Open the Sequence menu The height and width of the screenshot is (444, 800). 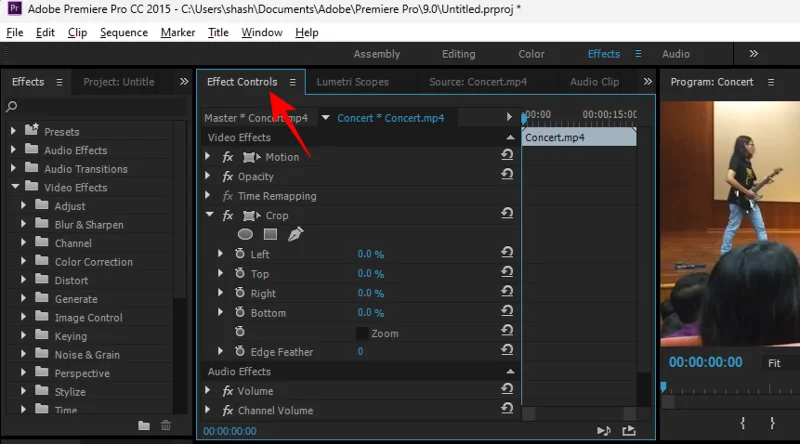pos(125,32)
